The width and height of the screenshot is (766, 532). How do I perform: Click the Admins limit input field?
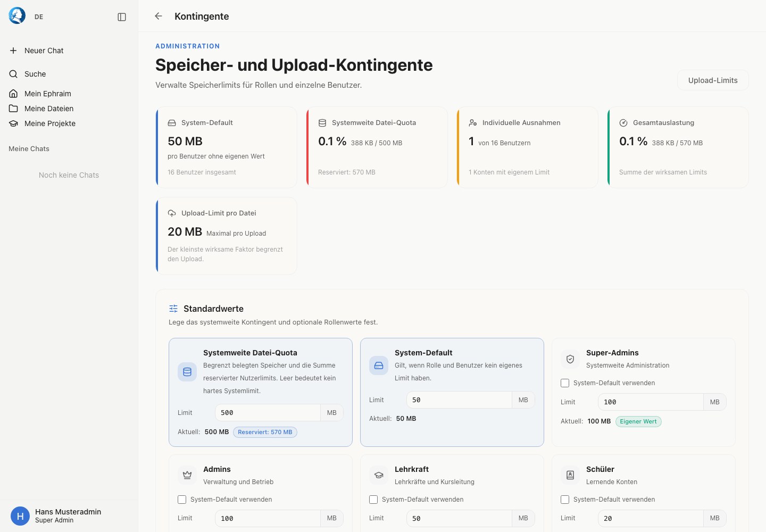268,519
